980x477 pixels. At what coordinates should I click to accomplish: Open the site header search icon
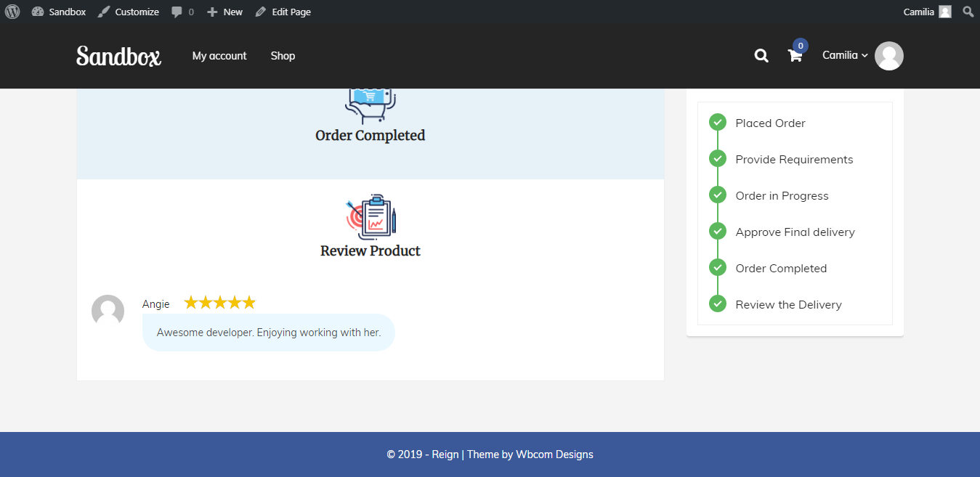click(x=761, y=56)
